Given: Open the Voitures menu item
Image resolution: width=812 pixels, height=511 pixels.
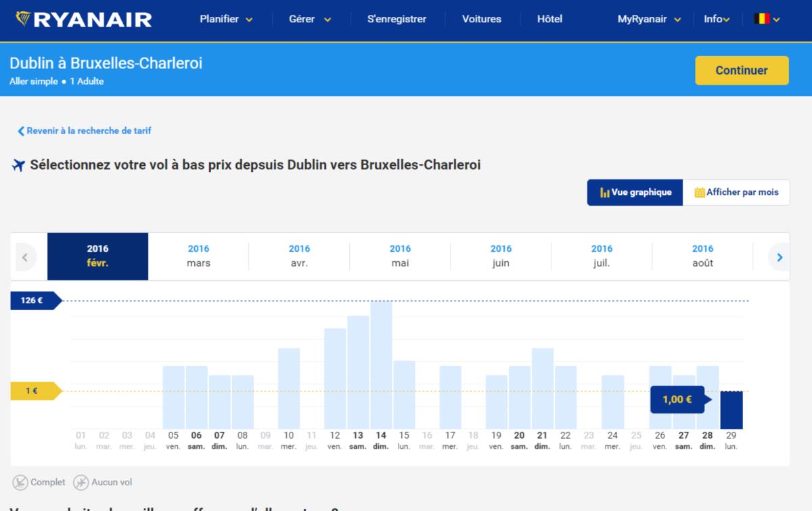Looking at the screenshot, I should (481, 19).
